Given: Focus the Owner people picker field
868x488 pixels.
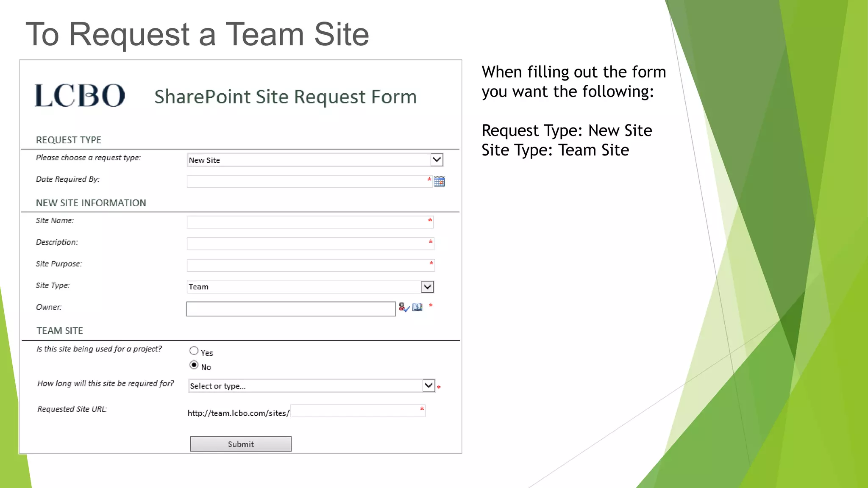Looking at the screenshot, I should (x=291, y=309).
